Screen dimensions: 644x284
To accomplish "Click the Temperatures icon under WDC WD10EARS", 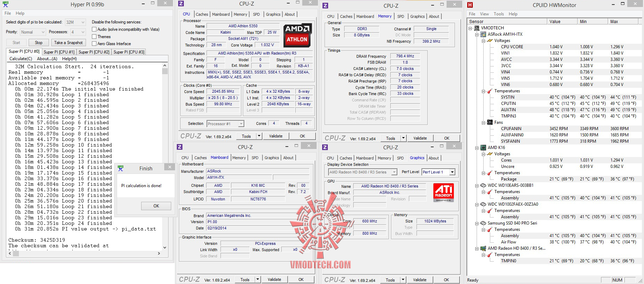I will [x=490, y=192].
